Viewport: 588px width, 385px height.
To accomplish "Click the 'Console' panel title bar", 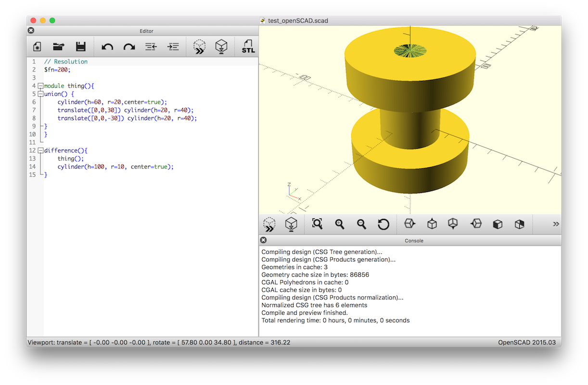I will click(414, 241).
